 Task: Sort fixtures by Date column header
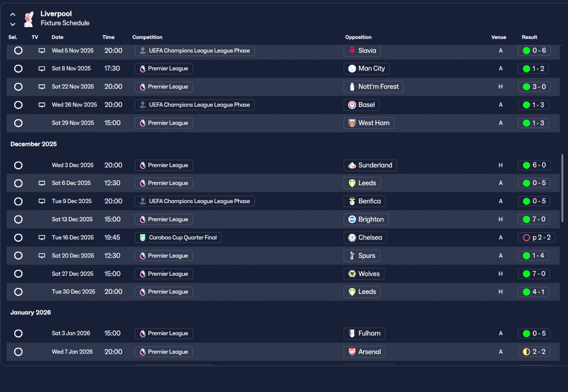tap(58, 37)
